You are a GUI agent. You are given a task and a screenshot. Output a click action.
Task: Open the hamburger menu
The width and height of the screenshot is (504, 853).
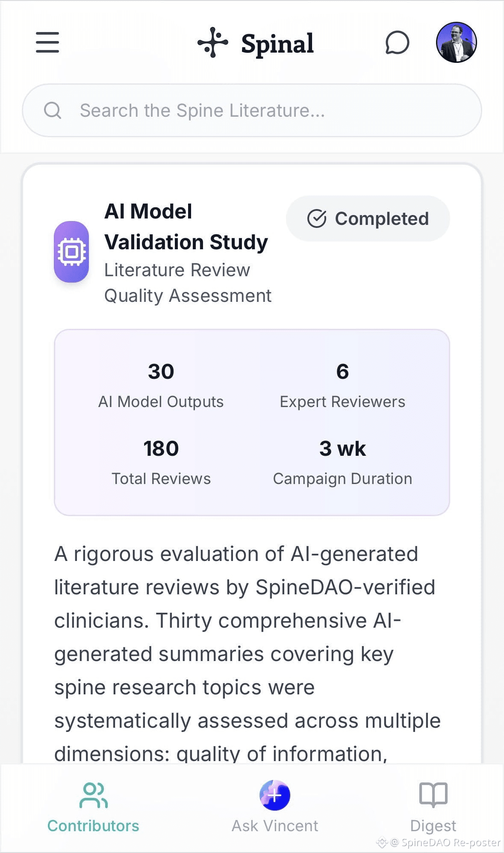tap(47, 42)
